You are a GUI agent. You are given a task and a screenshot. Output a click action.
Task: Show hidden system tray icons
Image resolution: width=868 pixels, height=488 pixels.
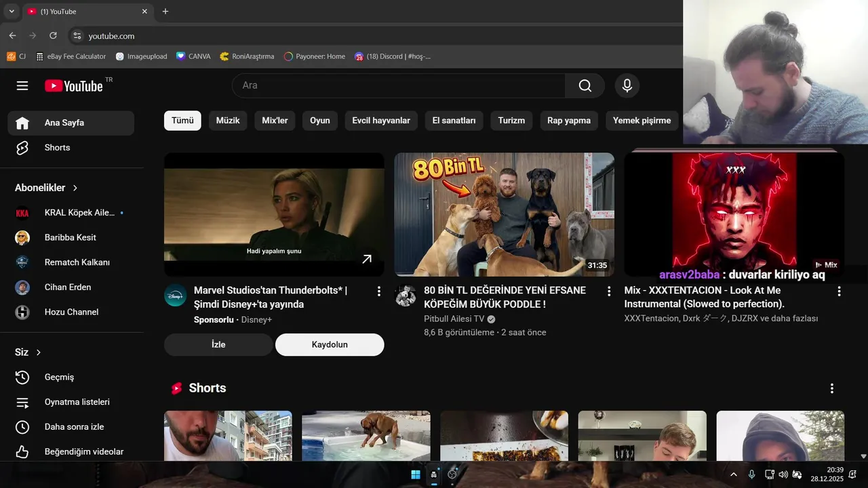point(733,474)
